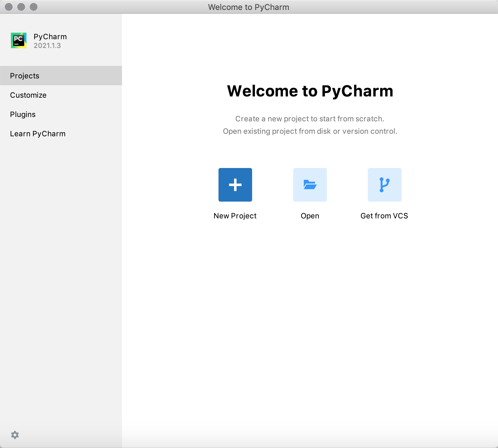Screen dimensions: 498x448
Task: Click the blue New Project plus icon
Action: pos(235,185)
